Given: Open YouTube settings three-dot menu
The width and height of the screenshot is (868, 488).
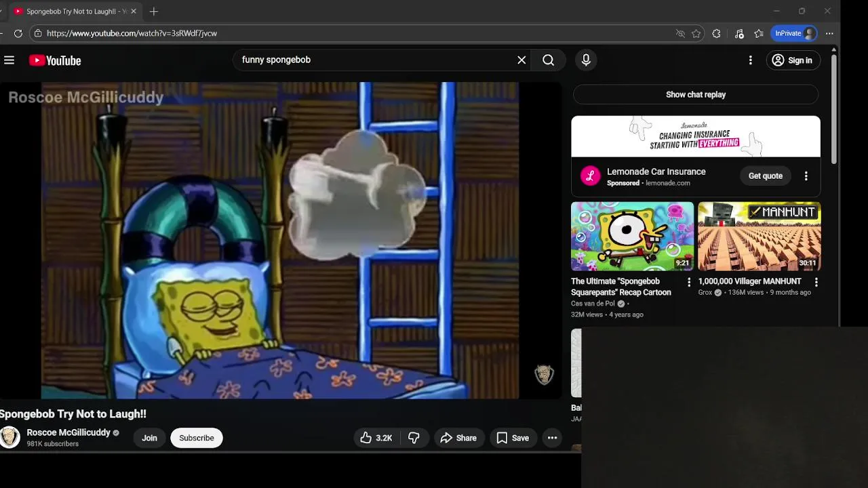Looking at the screenshot, I should pyautogui.click(x=750, y=60).
